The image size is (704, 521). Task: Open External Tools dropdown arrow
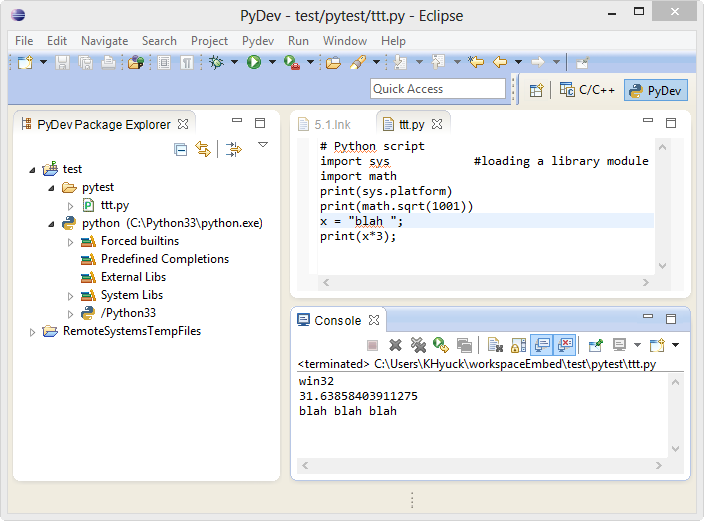(x=310, y=62)
